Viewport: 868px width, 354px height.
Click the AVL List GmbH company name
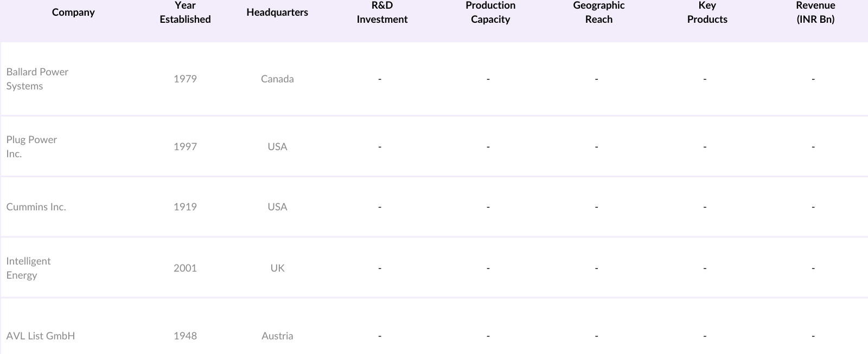[x=41, y=336]
